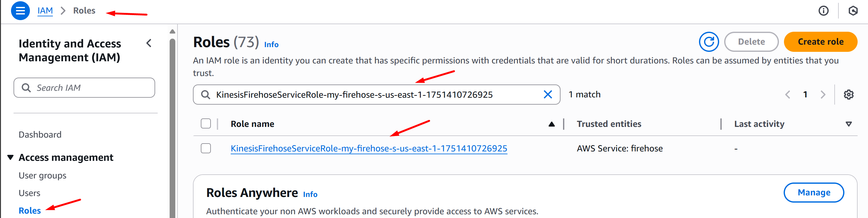Sort by Last activity column arrow
This screenshot has height=218, width=868.
(x=848, y=124)
